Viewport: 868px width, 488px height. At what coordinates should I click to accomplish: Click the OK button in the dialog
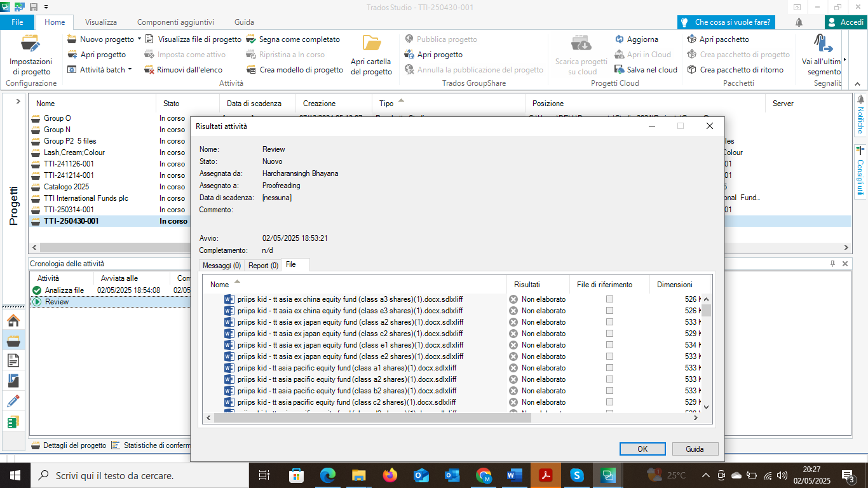(642, 449)
